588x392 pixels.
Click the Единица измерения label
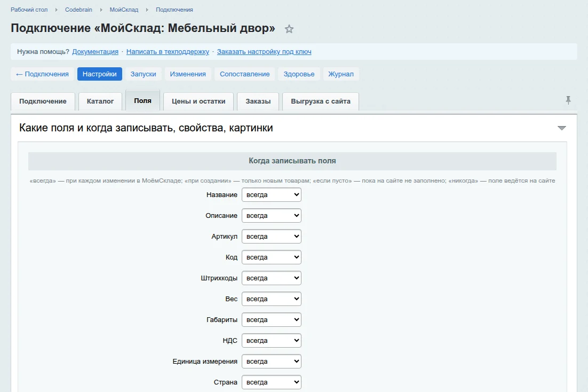(205, 362)
